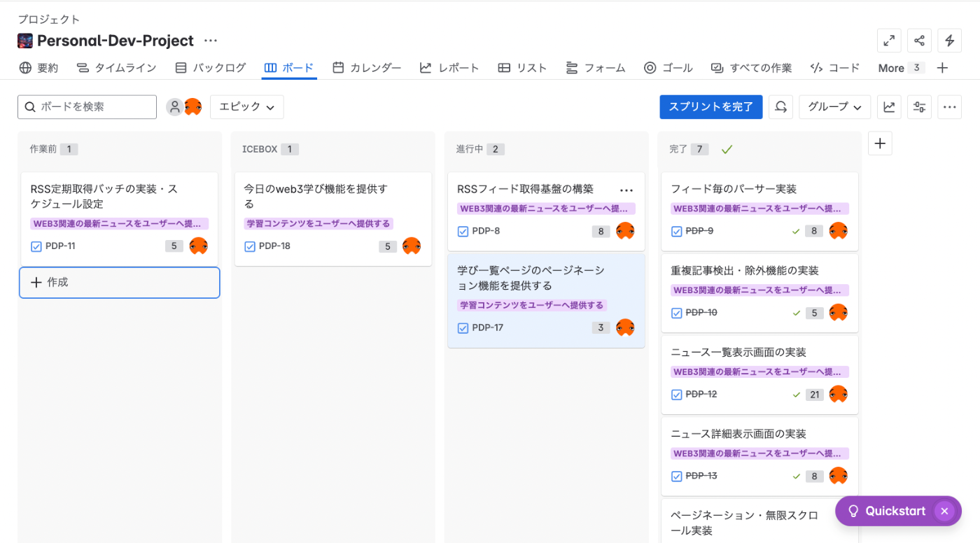Image resolution: width=980 pixels, height=543 pixels.
Task: Click the add column plus icon
Action: (x=880, y=143)
